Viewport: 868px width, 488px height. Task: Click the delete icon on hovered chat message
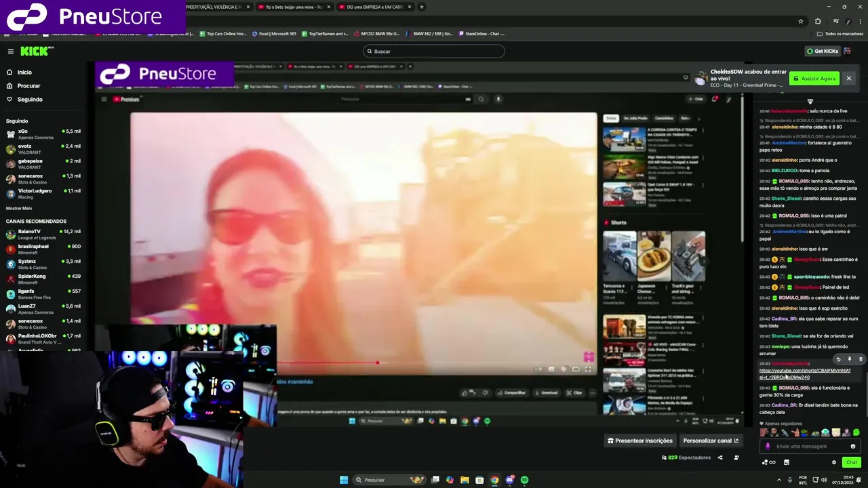(x=861, y=360)
